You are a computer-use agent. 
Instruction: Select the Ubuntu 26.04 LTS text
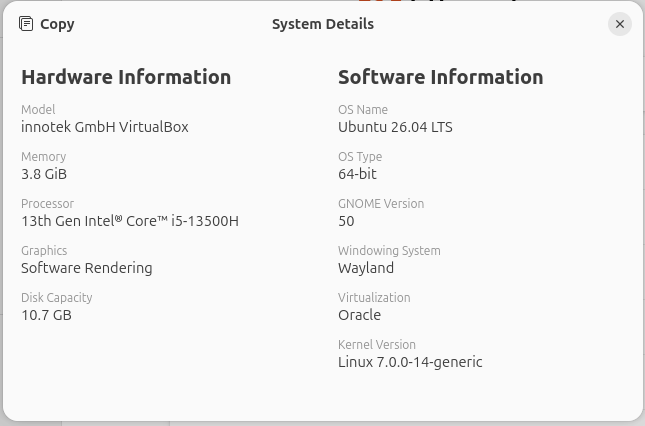396,127
